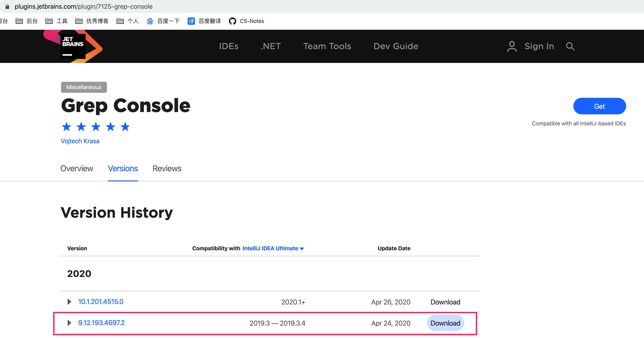Open the IDEs menu
The image size is (644, 338).
tap(229, 46)
